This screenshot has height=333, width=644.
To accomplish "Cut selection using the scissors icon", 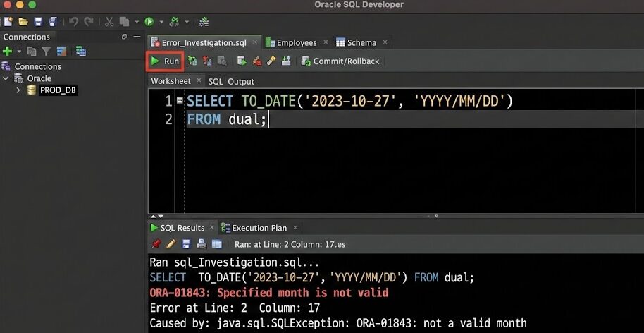I will click(109, 22).
